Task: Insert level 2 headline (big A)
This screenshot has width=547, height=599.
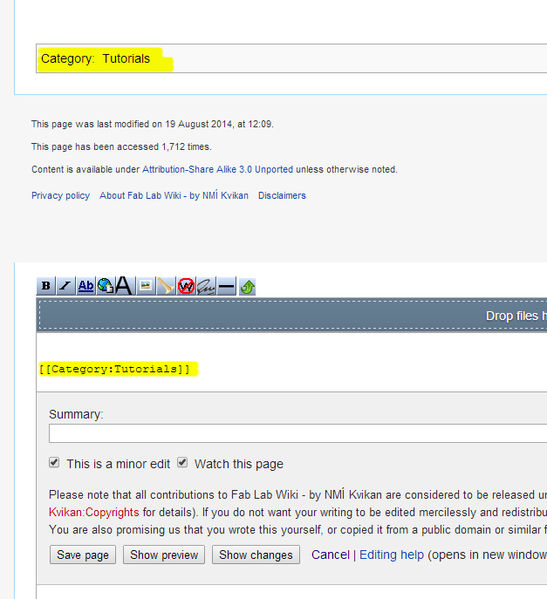Action: (124, 286)
